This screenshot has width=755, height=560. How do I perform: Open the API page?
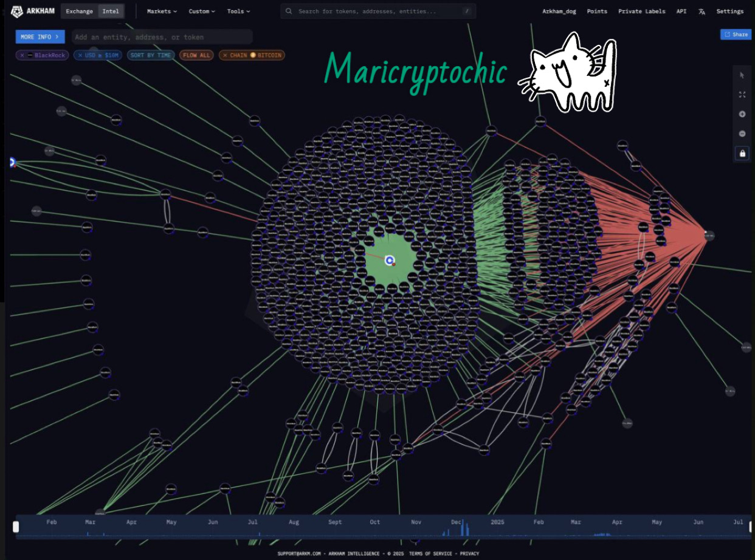[681, 11]
